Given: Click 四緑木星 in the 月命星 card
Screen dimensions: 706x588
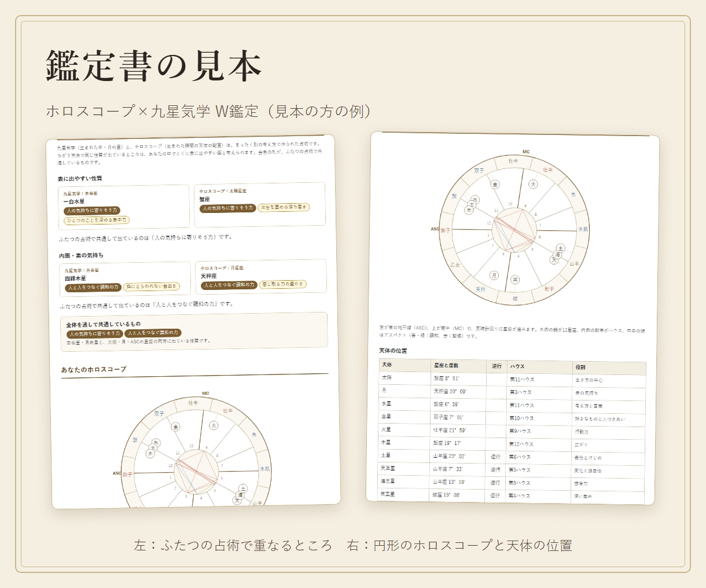Looking at the screenshot, I should click(75, 278).
